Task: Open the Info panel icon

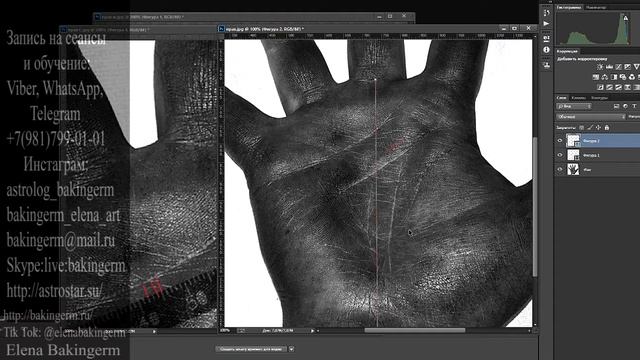Action: [x=547, y=50]
